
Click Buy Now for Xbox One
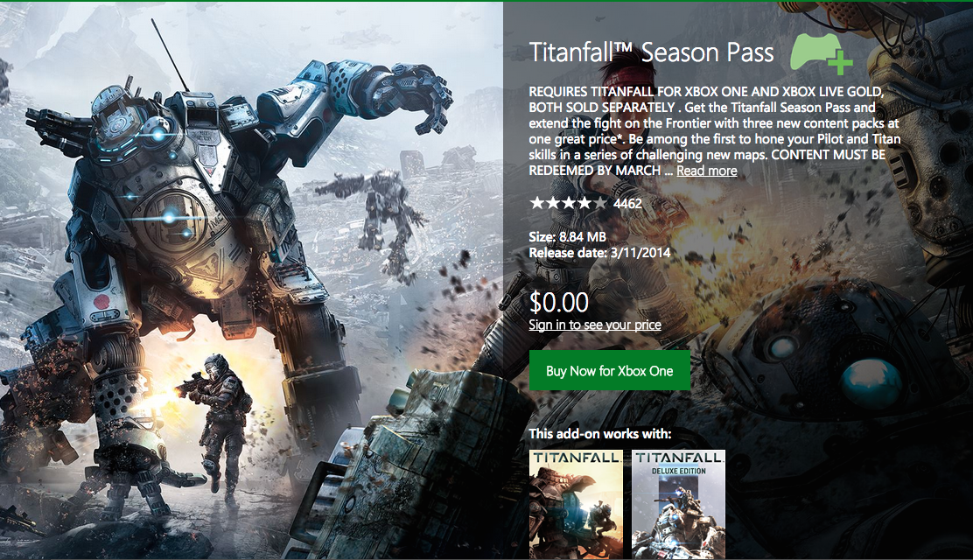(x=609, y=371)
